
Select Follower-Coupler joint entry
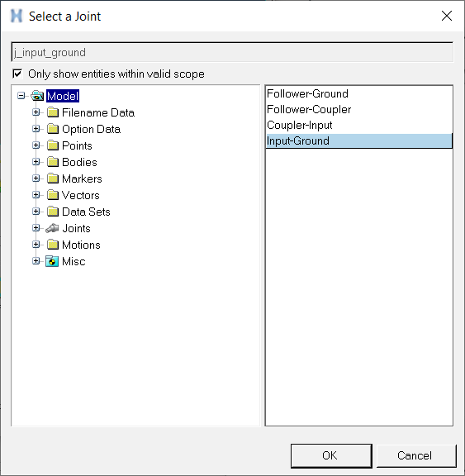[358, 109]
